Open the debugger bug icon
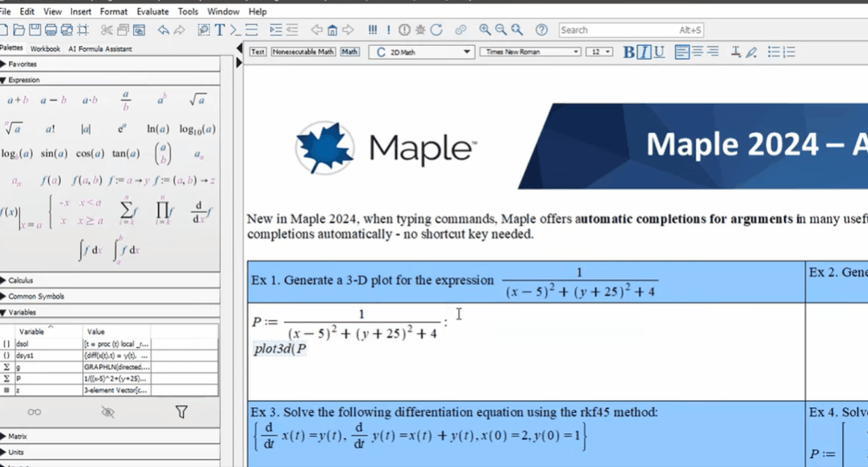The width and height of the screenshot is (868, 467). pyautogui.click(x=421, y=30)
